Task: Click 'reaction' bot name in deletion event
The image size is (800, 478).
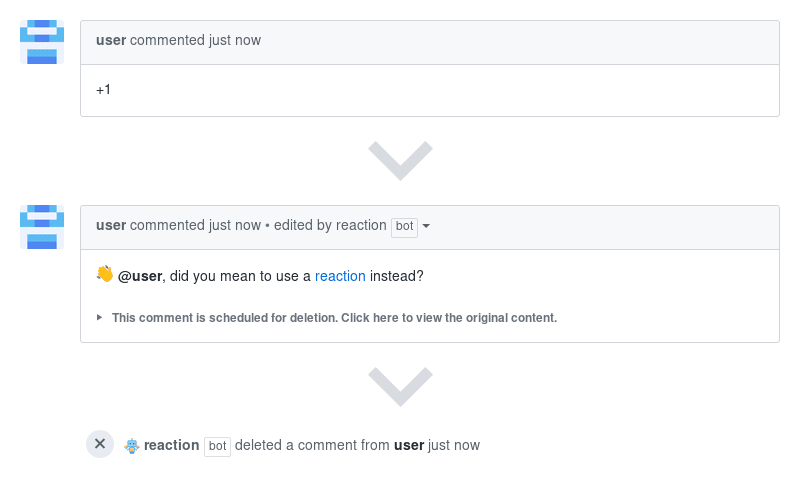Action: click(x=171, y=445)
